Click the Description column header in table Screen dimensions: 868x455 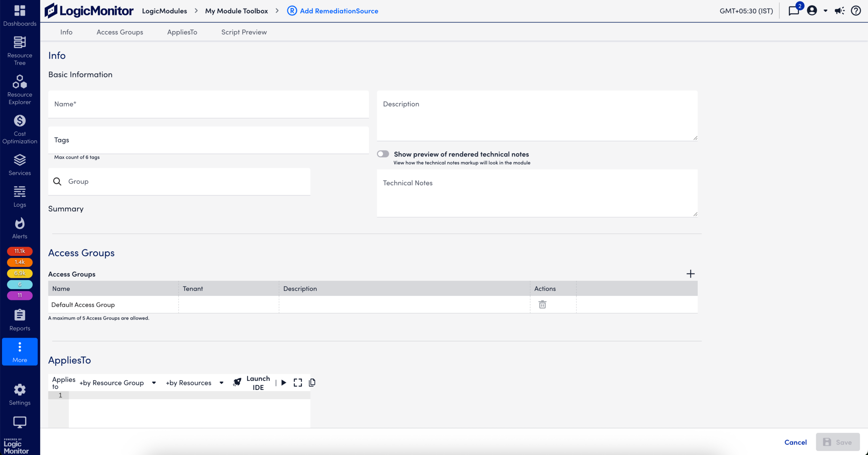click(x=405, y=288)
